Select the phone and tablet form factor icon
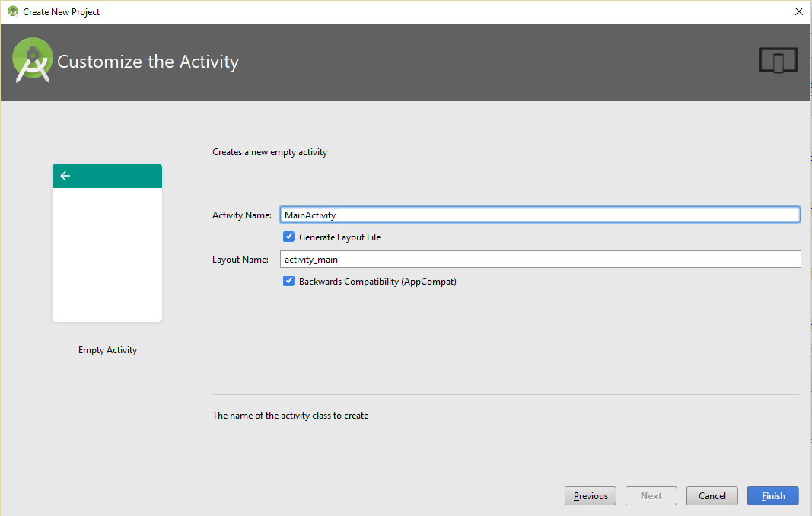The width and height of the screenshot is (812, 516). click(x=778, y=61)
